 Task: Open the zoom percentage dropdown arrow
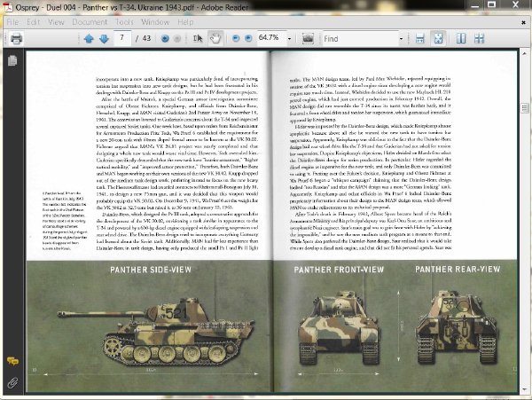pos(289,39)
